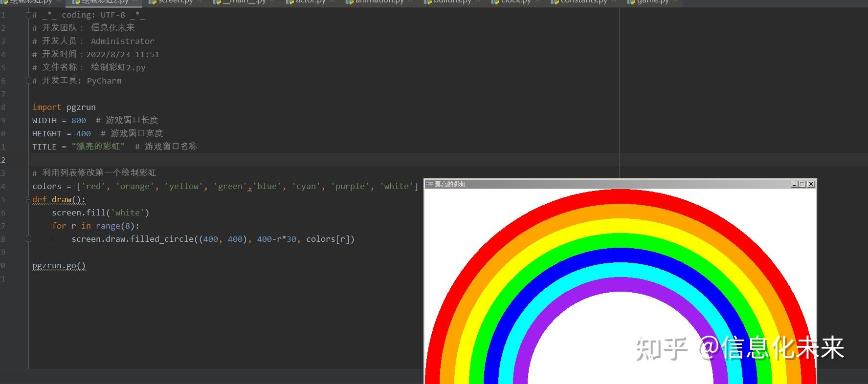Click the title bar text of the game window

click(x=450, y=184)
